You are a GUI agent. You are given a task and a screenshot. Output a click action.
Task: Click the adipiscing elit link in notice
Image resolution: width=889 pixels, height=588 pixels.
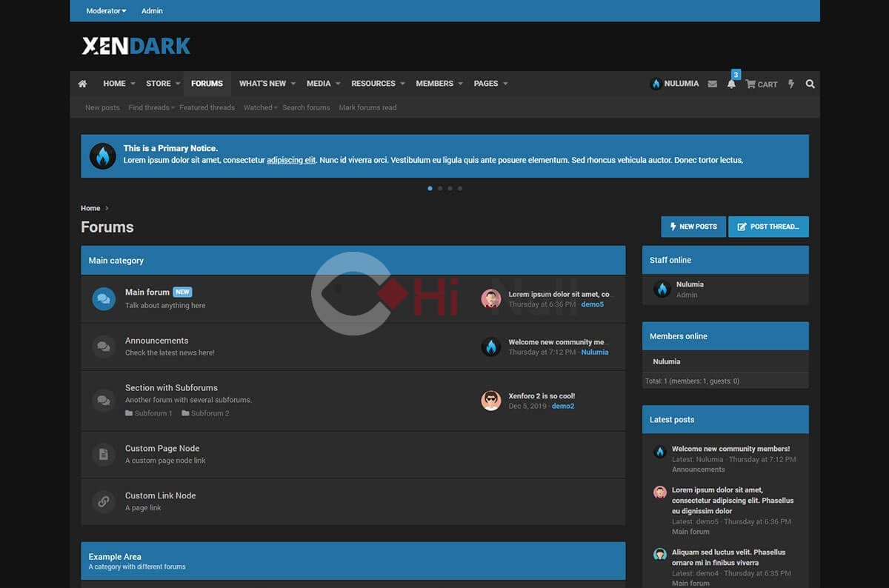pyautogui.click(x=291, y=160)
